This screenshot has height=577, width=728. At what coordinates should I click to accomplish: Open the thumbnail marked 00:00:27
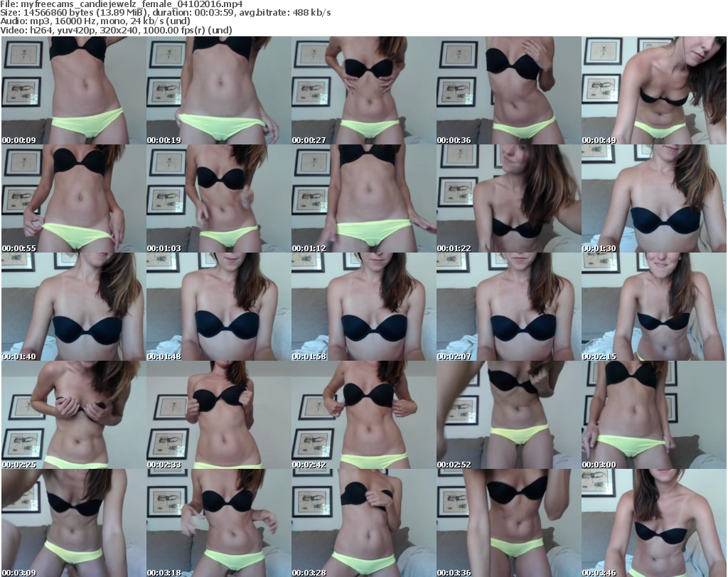pyautogui.click(x=363, y=91)
